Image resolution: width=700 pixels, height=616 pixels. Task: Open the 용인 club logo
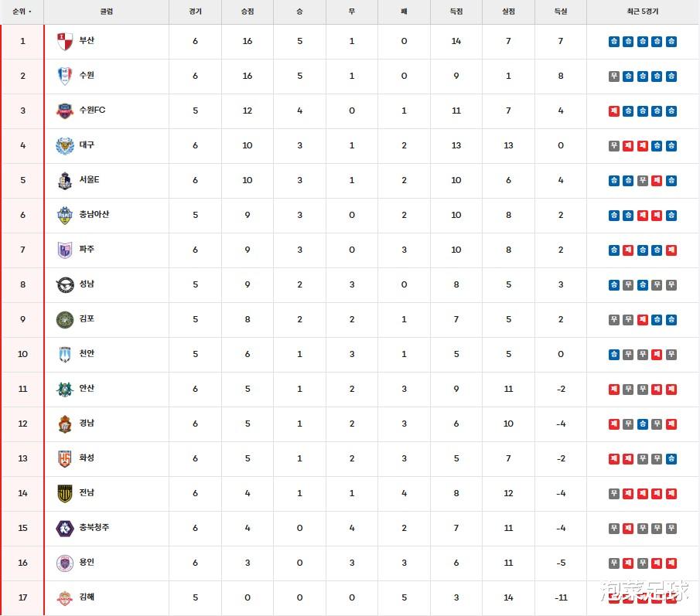tap(65, 563)
